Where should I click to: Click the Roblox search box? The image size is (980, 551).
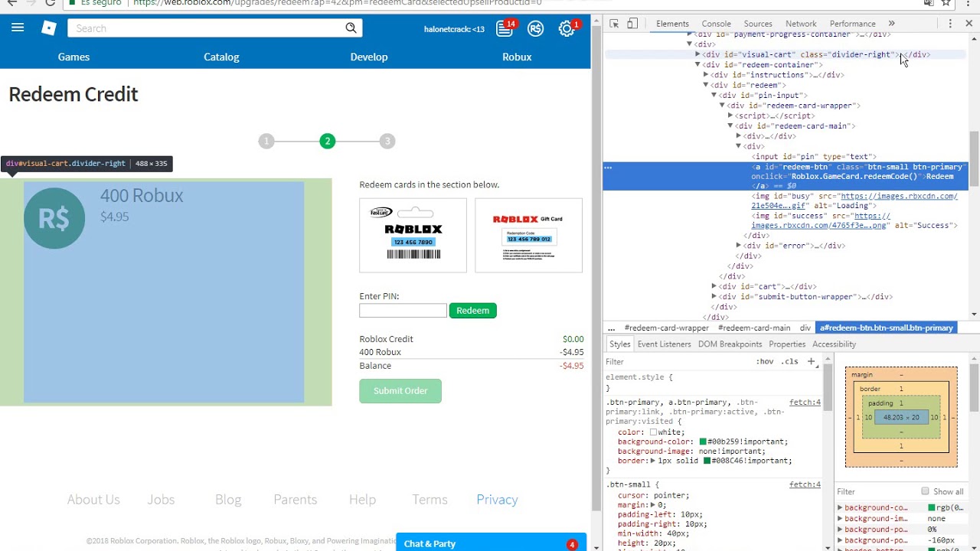point(205,28)
